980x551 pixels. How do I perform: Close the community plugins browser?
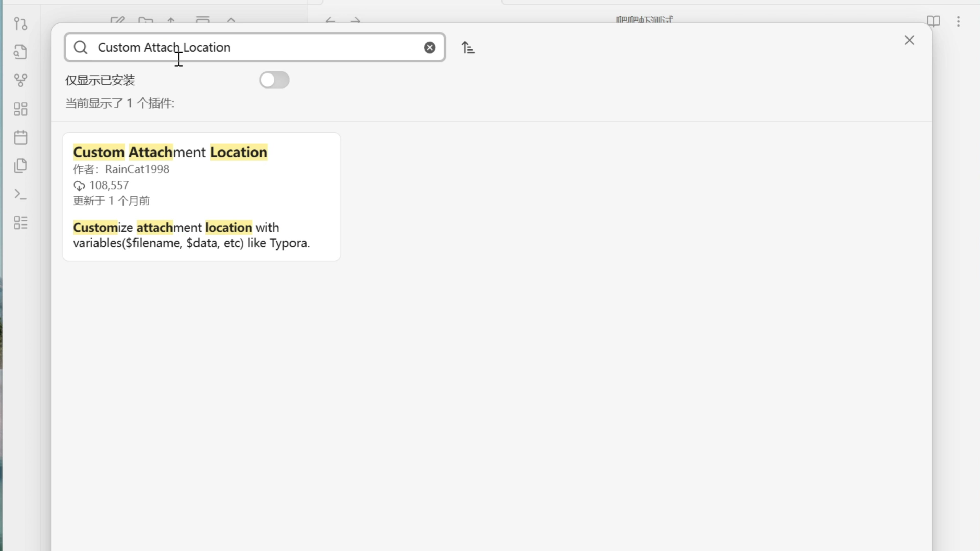(909, 40)
